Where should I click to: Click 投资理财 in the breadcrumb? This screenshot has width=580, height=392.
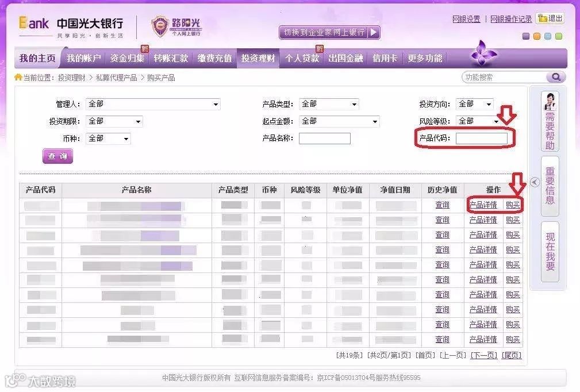point(71,78)
